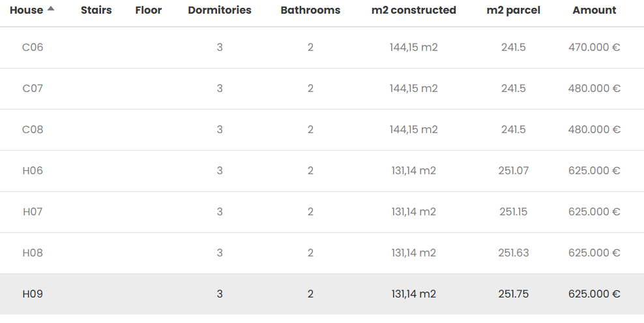Sort by m2 constructed header
Screen dimensions: 644x323
click(413, 10)
